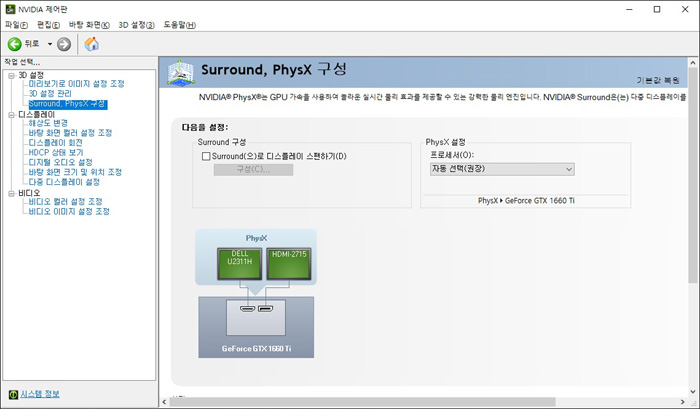Click the NVIDIA app icon in title bar
The height and width of the screenshot is (409, 700).
(x=10, y=9)
